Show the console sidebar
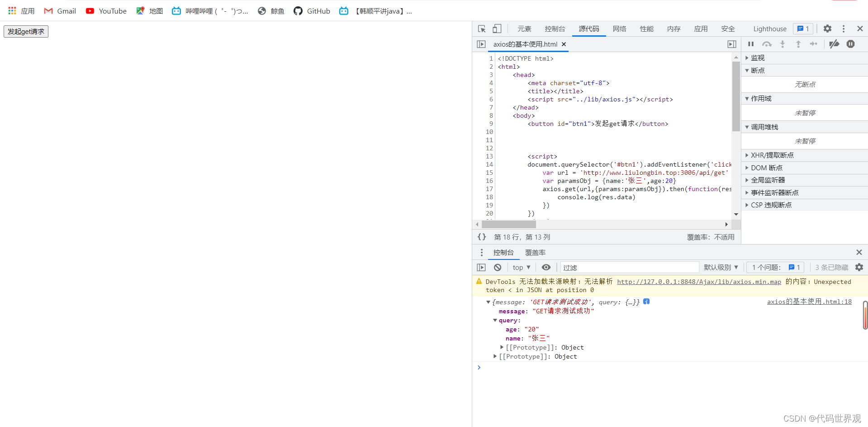Viewport: 868px width, 427px height. pos(481,267)
